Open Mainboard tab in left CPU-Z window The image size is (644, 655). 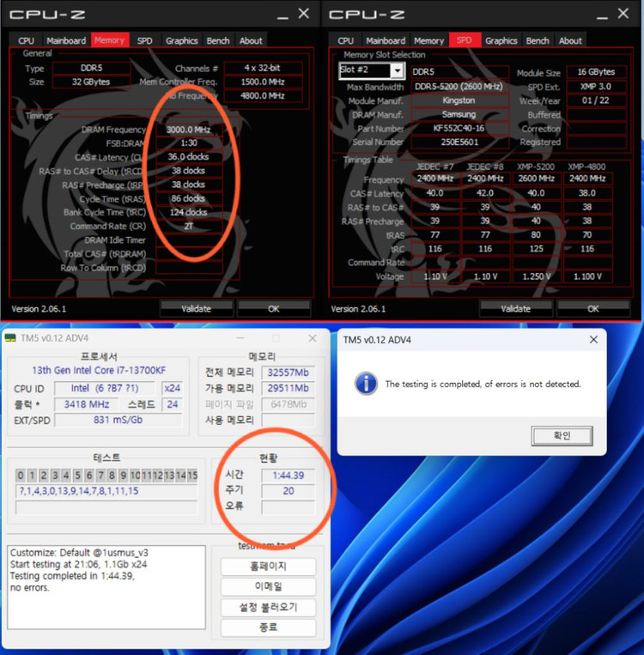(x=66, y=40)
